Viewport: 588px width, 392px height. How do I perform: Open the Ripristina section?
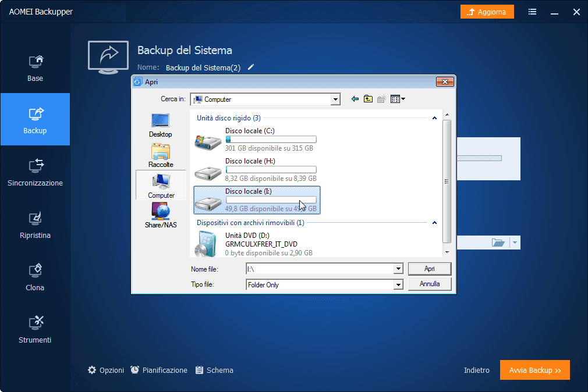point(35,224)
